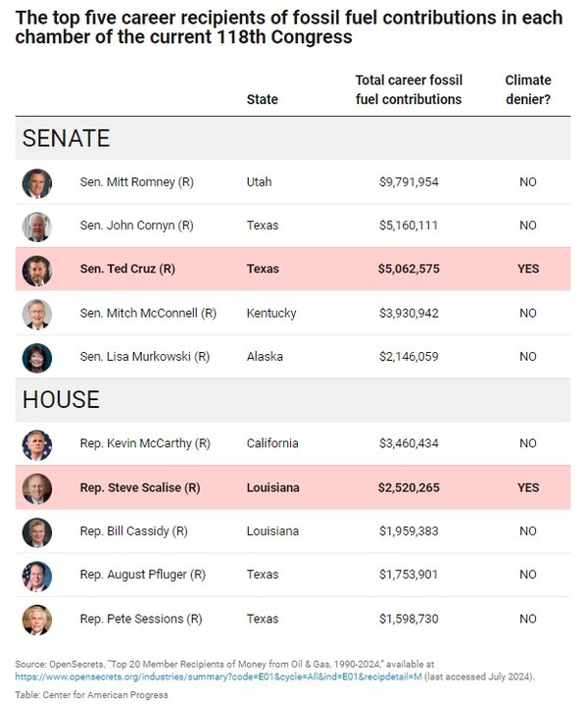This screenshot has width=588, height=704.
Task: Click August Pfluger's portrait photo
Action: [x=37, y=575]
